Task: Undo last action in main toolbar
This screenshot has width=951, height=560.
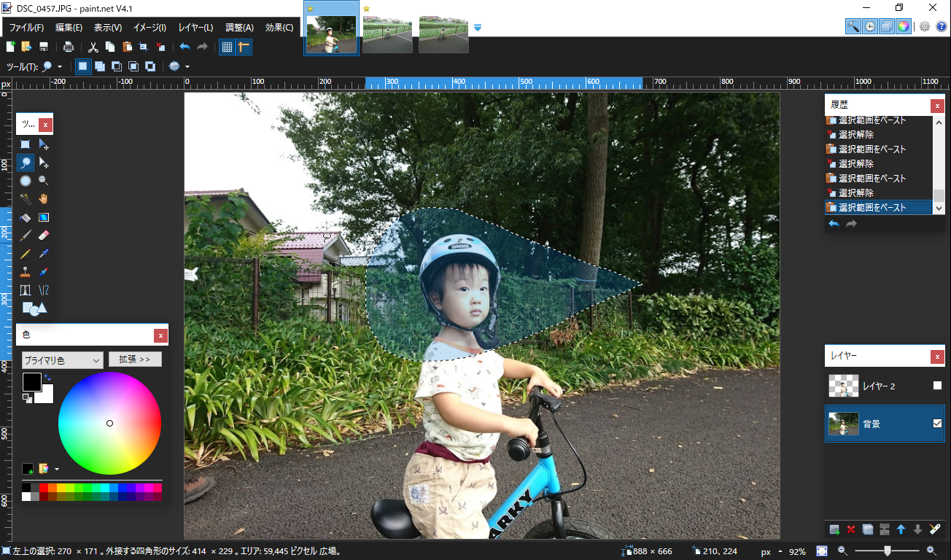Action: point(185,47)
